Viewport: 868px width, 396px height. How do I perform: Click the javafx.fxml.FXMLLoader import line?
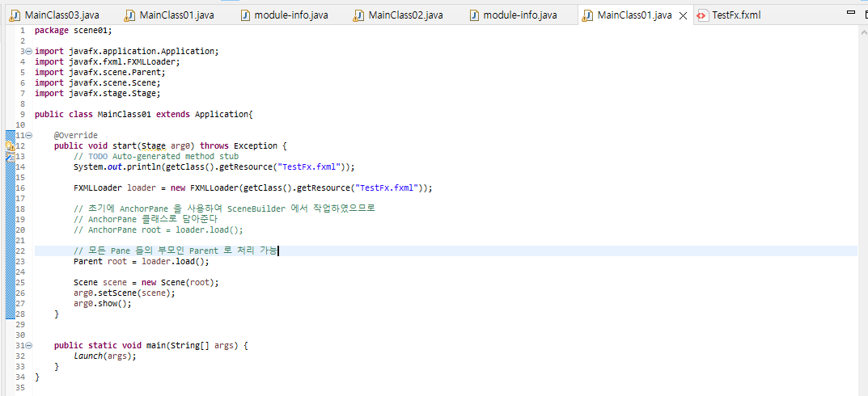(x=108, y=62)
